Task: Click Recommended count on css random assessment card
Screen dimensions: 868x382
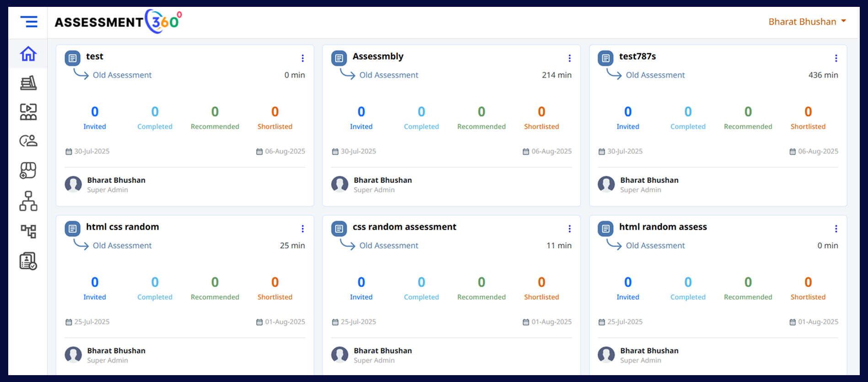Action: click(x=482, y=282)
